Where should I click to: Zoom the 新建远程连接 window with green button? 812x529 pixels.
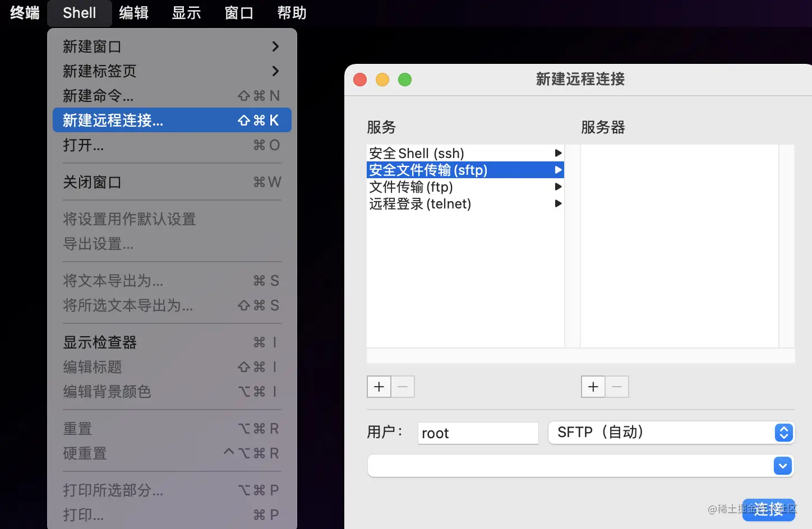(x=405, y=80)
